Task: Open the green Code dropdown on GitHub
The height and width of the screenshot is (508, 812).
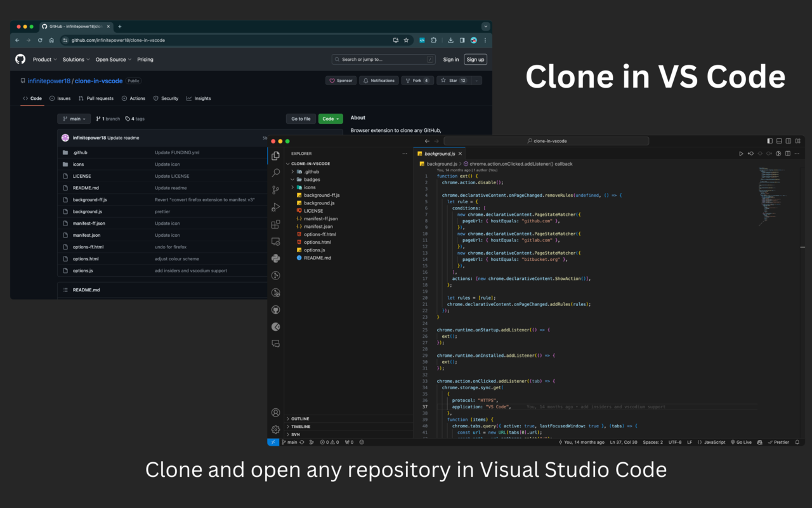Action: point(330,119)
